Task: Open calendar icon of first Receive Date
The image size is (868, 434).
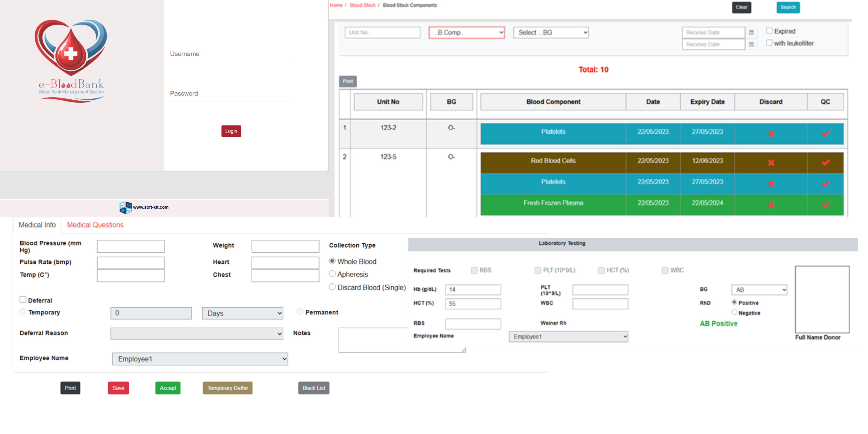Action: [751, 32]
